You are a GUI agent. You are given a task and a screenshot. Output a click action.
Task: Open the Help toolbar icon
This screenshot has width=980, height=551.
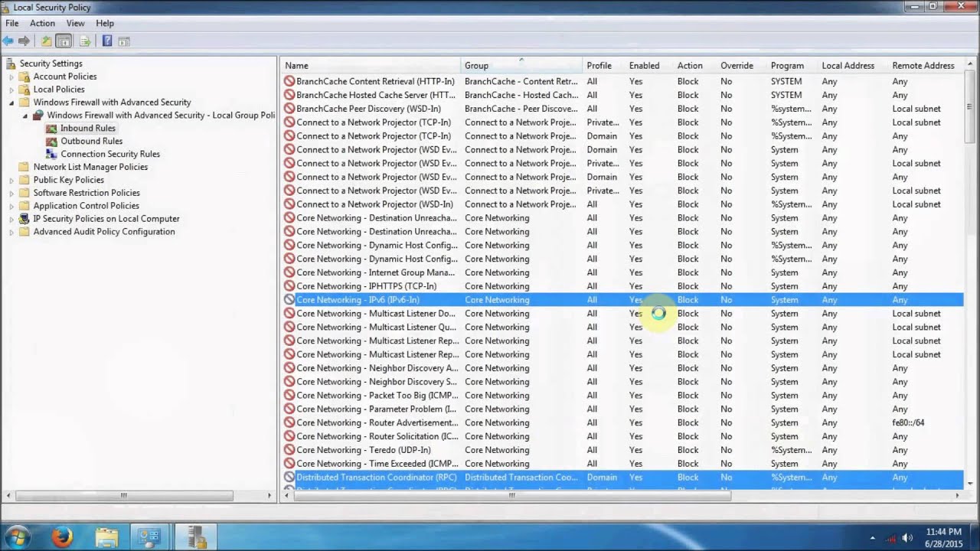(107, 41)
